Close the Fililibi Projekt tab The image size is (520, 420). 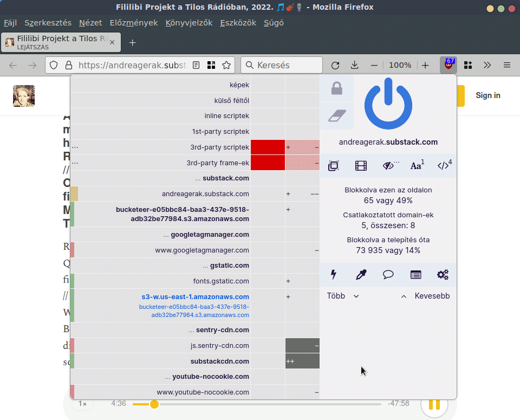(112, 42)
